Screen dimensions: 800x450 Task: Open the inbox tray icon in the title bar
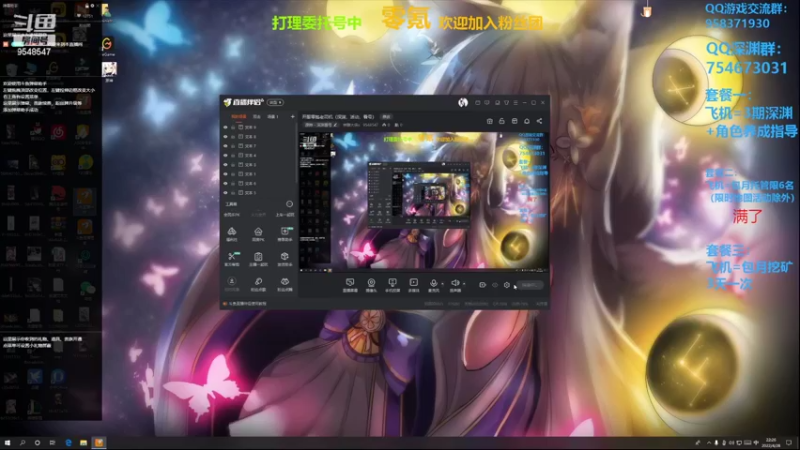point(497,103)
